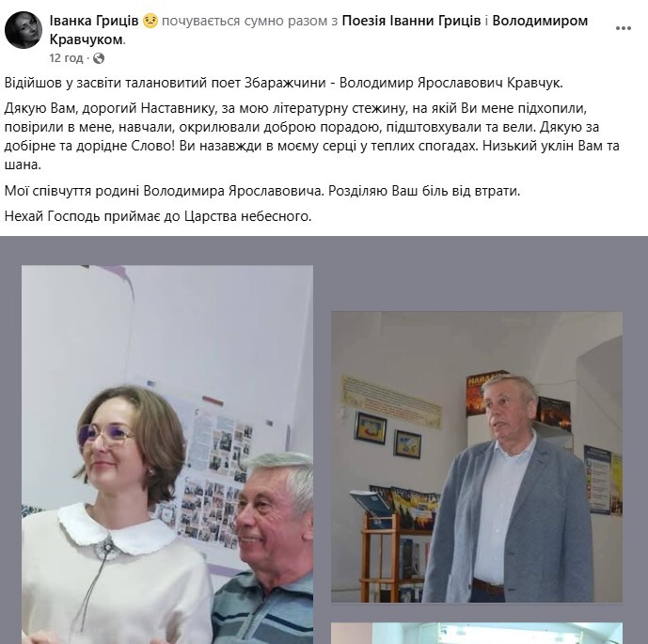This screenshot has width=648, height=644.
Task: Click the public globe privacy icon
Action: (99, 58)
